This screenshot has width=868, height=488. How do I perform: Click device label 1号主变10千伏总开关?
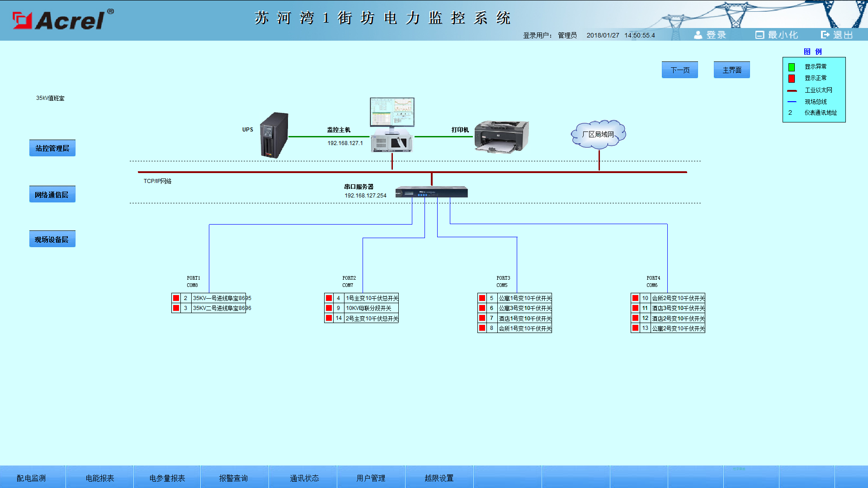[x=372, y=298]
